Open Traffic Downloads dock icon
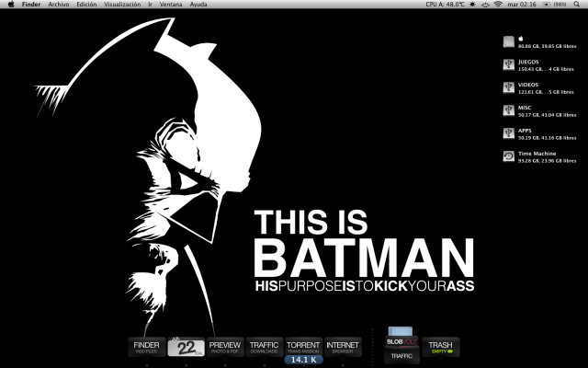 264,347
